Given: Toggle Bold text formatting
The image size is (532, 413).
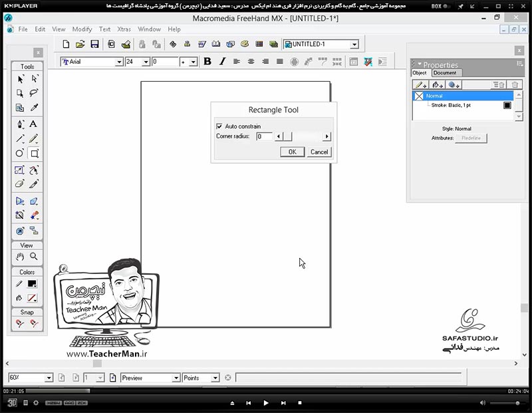Looking at the screenshot, I should (x=207, y=61).
